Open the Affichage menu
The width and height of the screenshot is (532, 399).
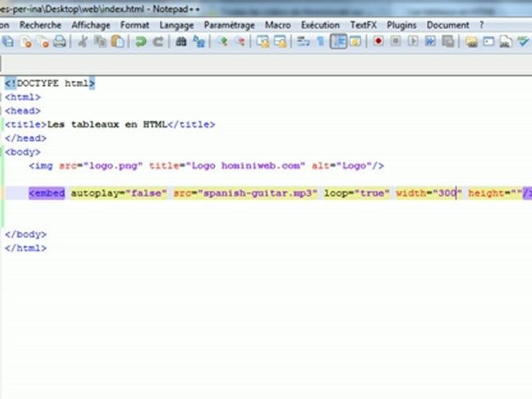(x=91, y=25)
